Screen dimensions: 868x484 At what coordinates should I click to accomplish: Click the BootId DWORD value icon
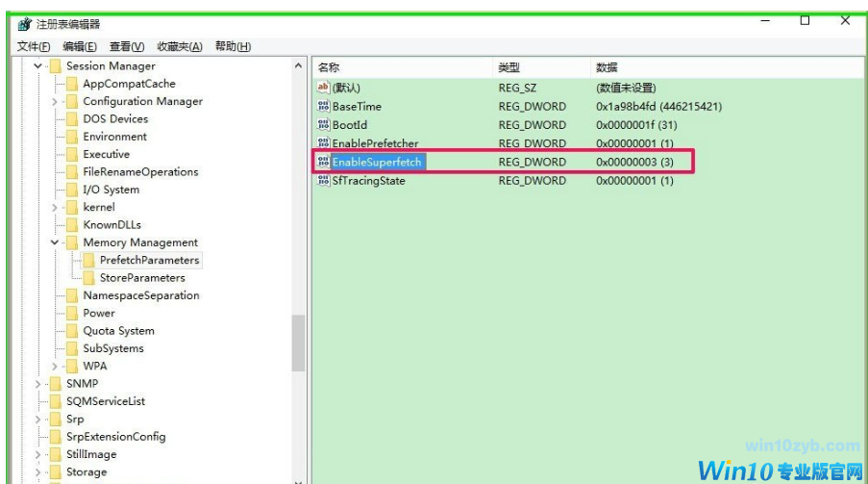323,125
